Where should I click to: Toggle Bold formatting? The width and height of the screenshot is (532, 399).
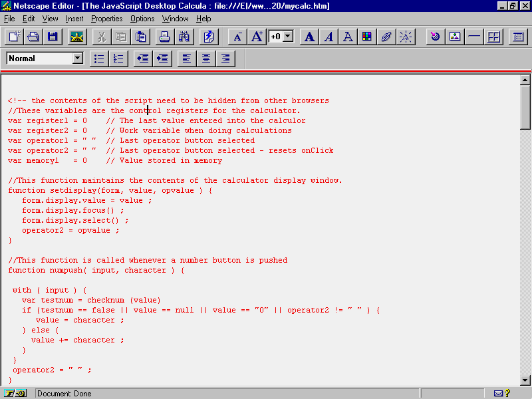coord(309,37)
